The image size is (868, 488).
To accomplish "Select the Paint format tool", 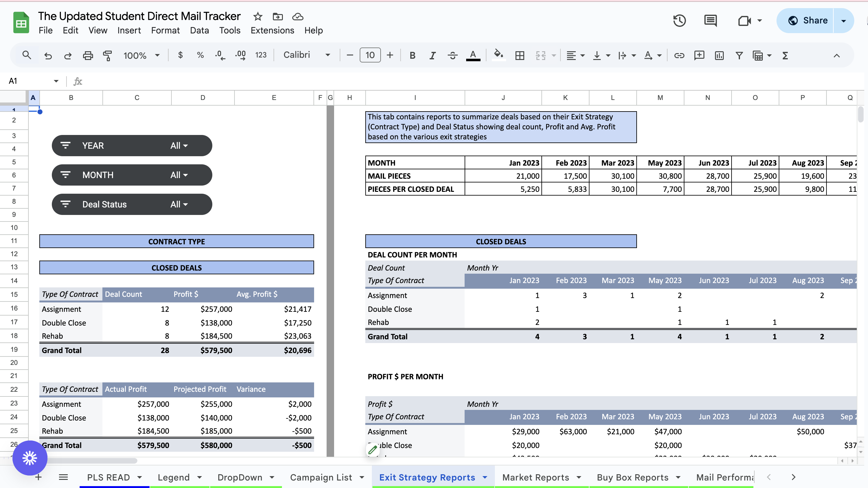I will pyautogui.click(x=107, y=55).
